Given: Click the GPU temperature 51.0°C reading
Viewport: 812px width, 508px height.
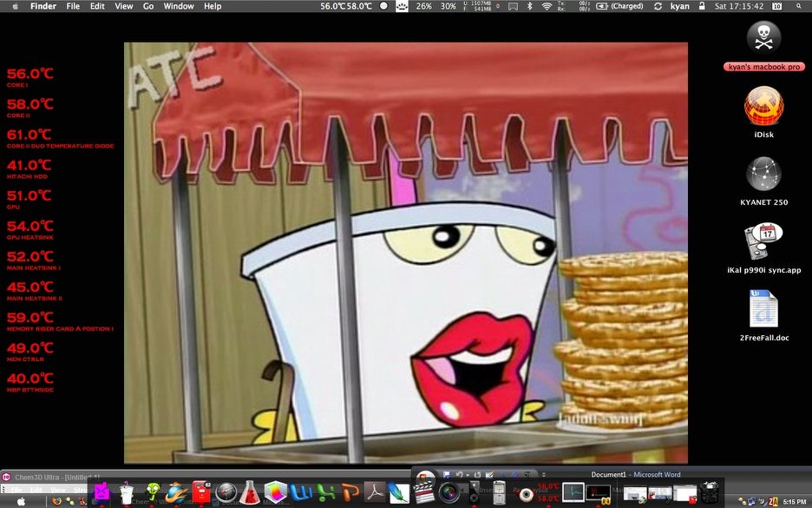Looking at the screenshot, I should click(29, 196).
